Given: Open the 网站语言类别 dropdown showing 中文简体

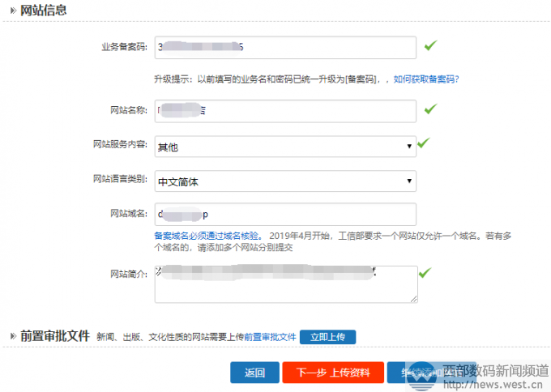Looking at the screenshot, I should tap(285, 181).
